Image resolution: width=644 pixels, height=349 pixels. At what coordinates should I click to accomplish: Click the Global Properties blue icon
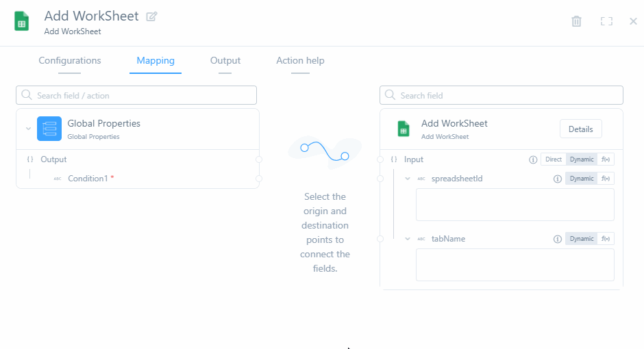pos(49,129)
